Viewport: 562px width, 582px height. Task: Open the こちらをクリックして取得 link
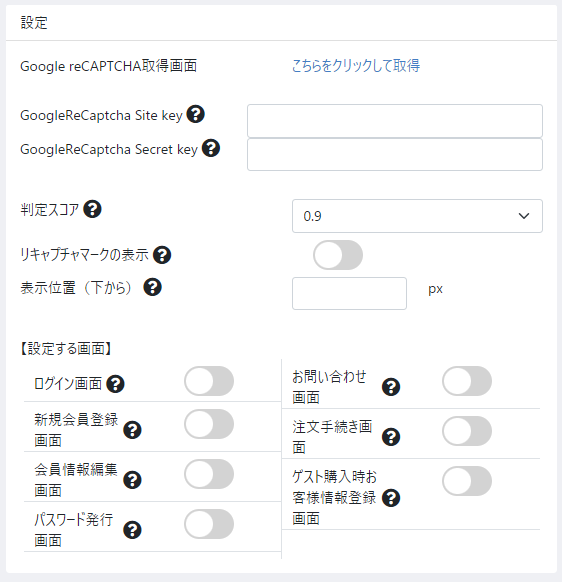[x=356, y=66]
